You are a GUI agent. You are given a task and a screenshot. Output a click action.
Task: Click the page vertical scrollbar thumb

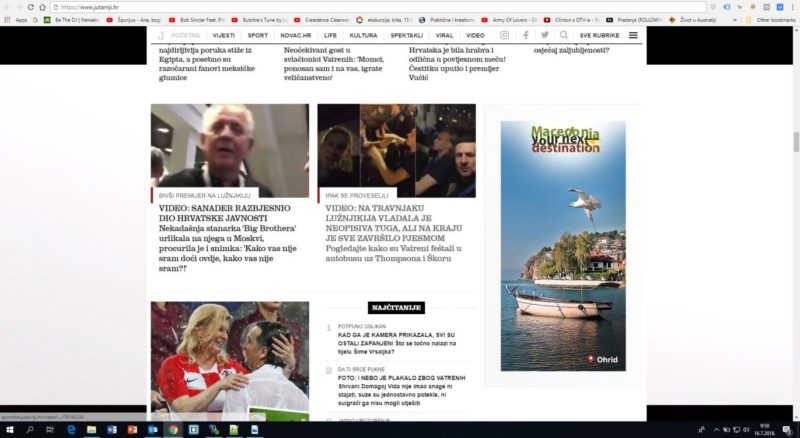(x=795, y=142)
